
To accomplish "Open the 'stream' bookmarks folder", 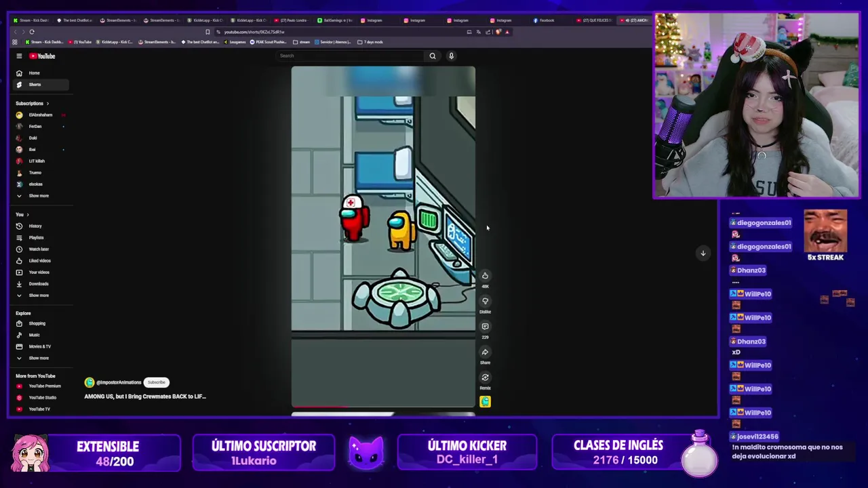I will coord(301,42).
